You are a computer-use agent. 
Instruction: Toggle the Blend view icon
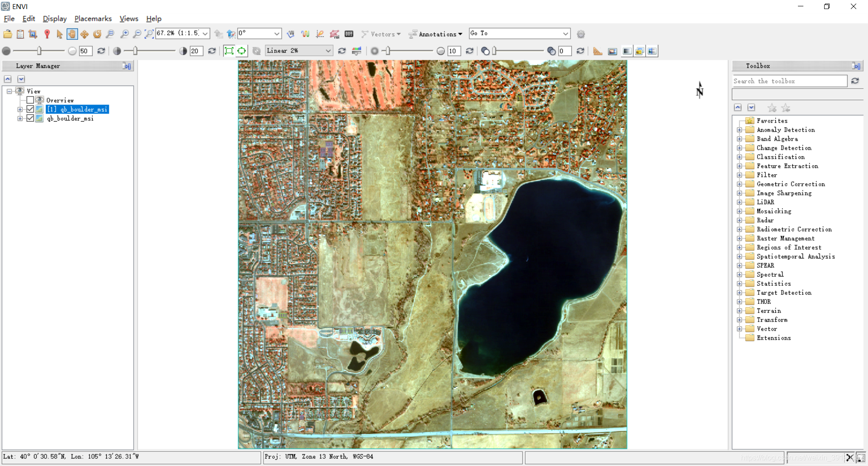point(627,51)
